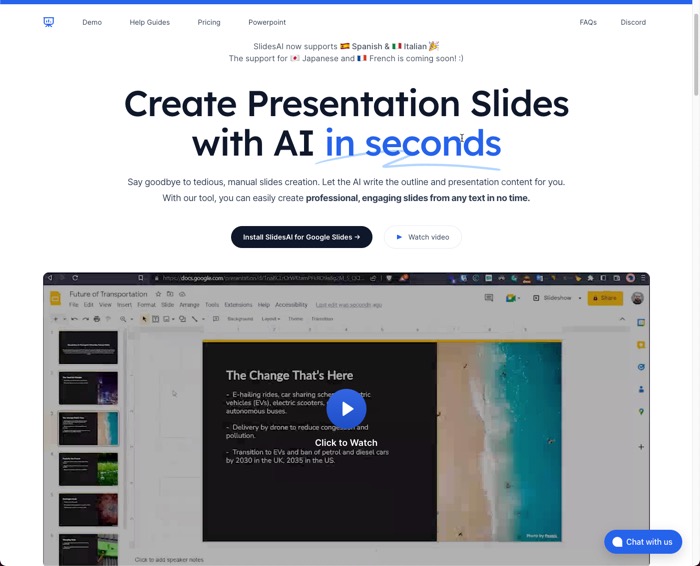Click the 'Future of Transportation' document title
The width and height of the screenshot is (700, 566).
click(108, 294)
